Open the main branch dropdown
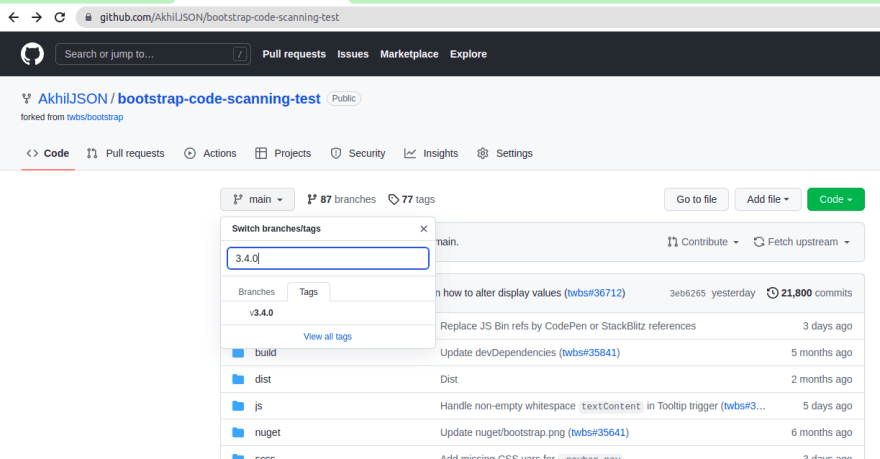The width and height of the screenshot is (880, 459). point(257,199)
